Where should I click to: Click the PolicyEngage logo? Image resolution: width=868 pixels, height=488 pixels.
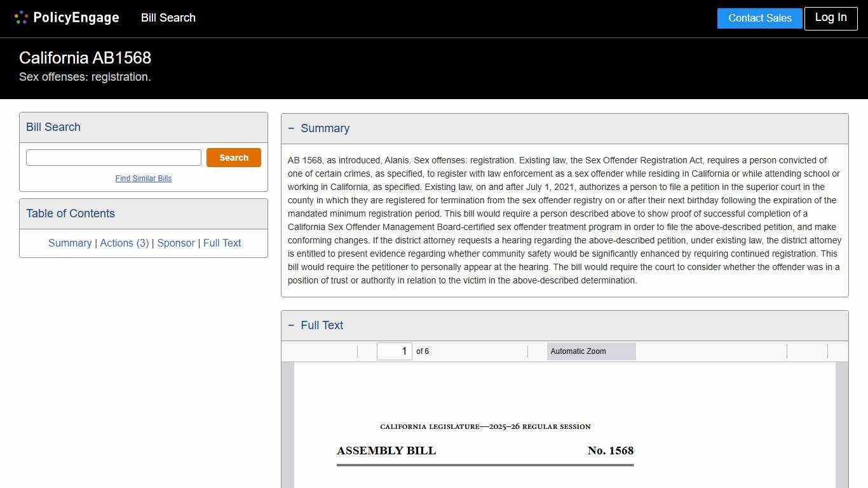point(66,17)
